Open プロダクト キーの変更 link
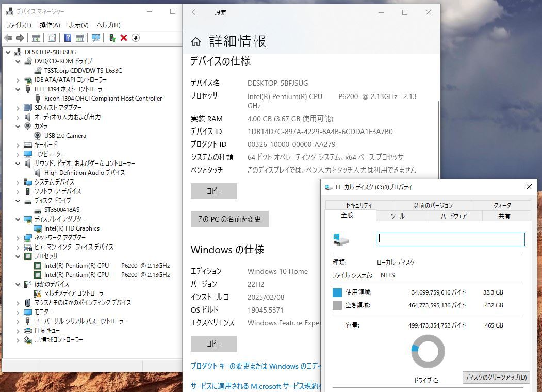 pos(255,366)
